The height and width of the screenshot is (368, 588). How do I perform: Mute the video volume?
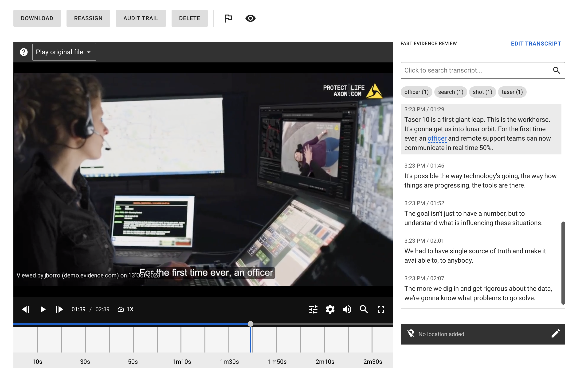coord(347,309)
